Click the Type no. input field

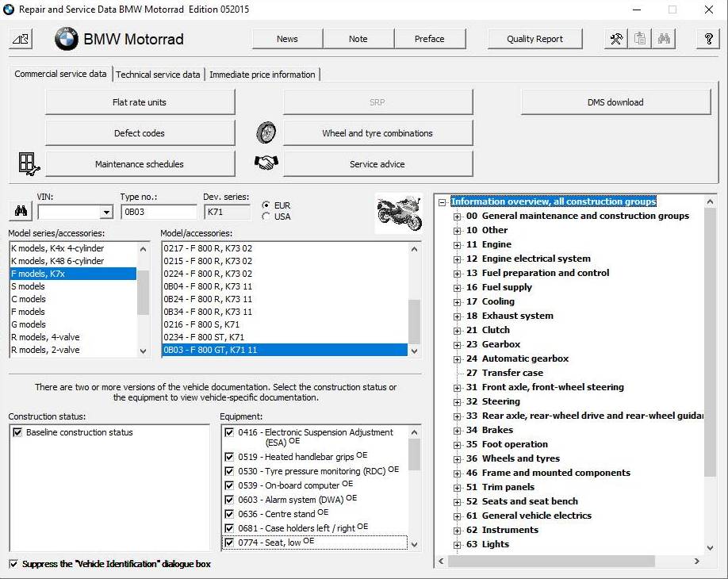(x=159, y=212)
